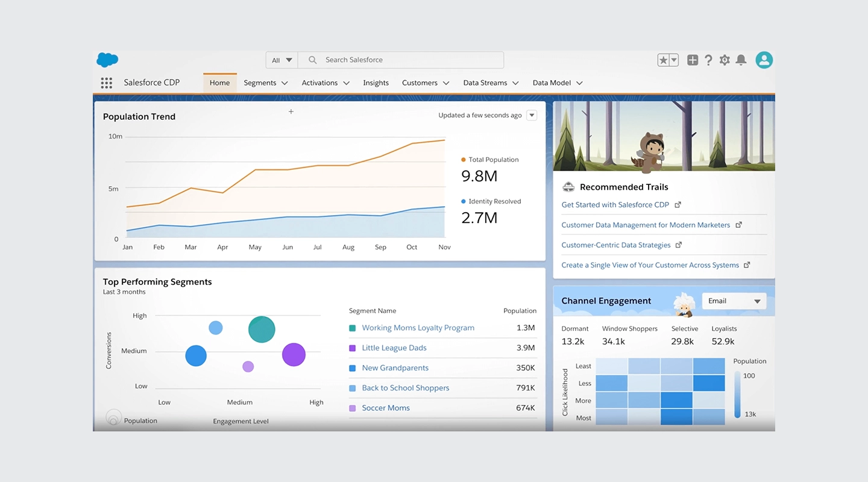This screenshot has width=868, height=482.
Task: Expand the Data Model tab chevron
Action: coord(579,83)
